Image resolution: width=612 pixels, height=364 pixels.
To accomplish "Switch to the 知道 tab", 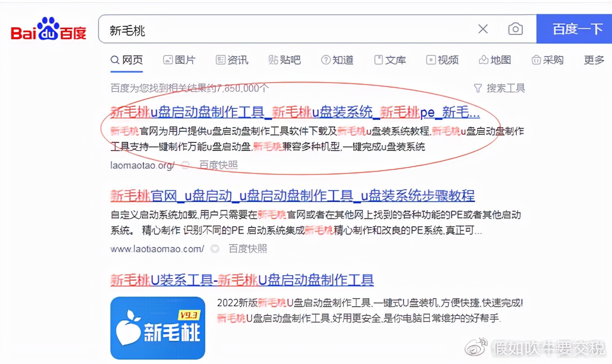I will coord(337,60).
